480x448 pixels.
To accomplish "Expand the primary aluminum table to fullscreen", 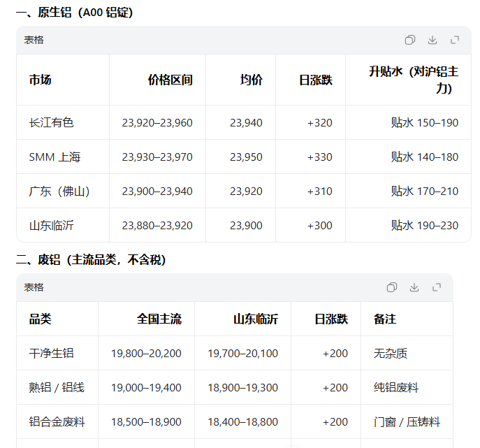I will (455, 40).
